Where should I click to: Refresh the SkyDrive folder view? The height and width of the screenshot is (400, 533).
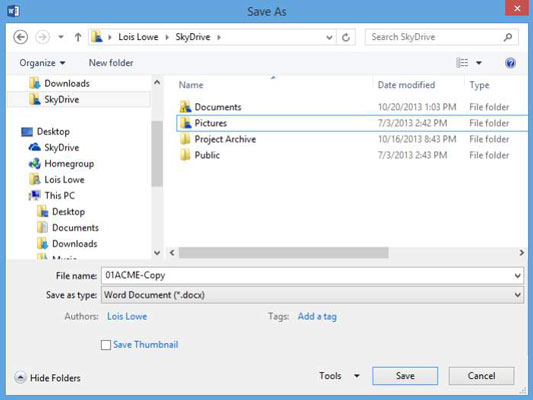click(346, 37)
